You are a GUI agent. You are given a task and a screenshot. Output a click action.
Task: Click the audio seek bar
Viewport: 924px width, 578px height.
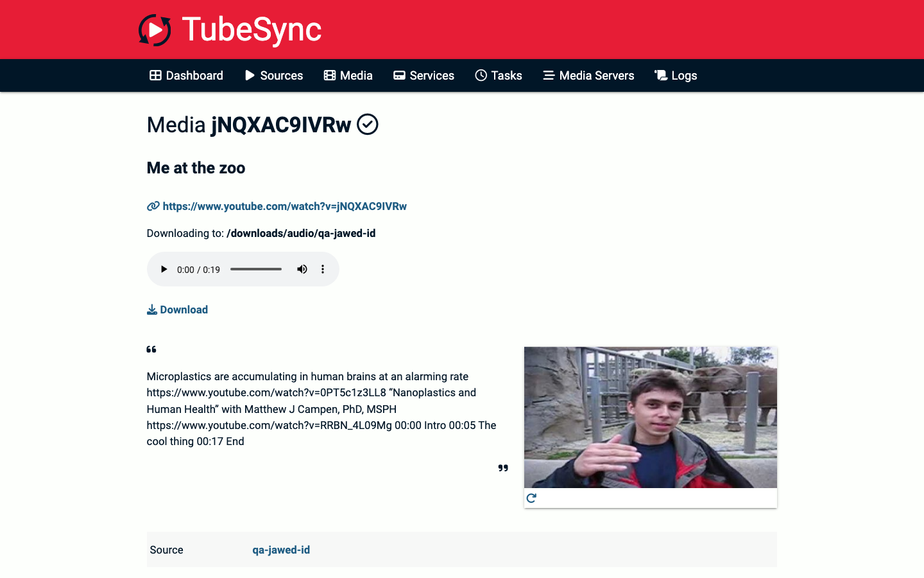tap(256, 269)
